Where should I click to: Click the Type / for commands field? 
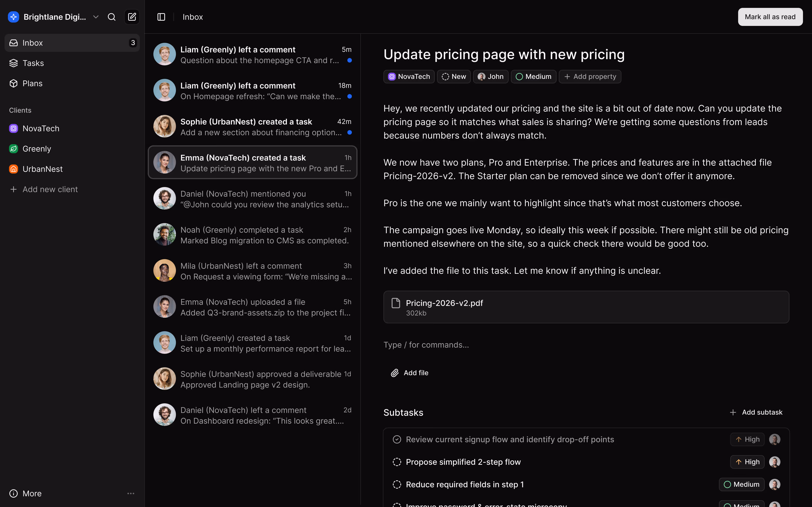(x=426, y=345)
